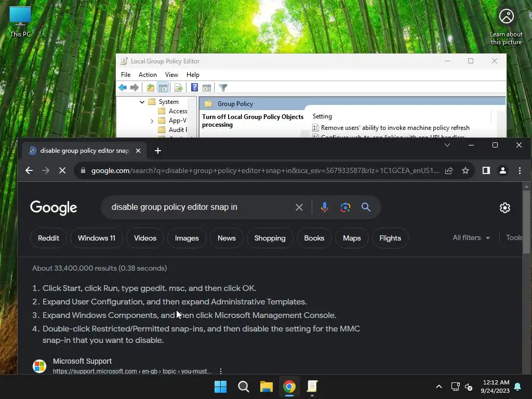Viewport: 532px width, 399px height.
Task: Switch to Videos results
Action: click(145, 238)
